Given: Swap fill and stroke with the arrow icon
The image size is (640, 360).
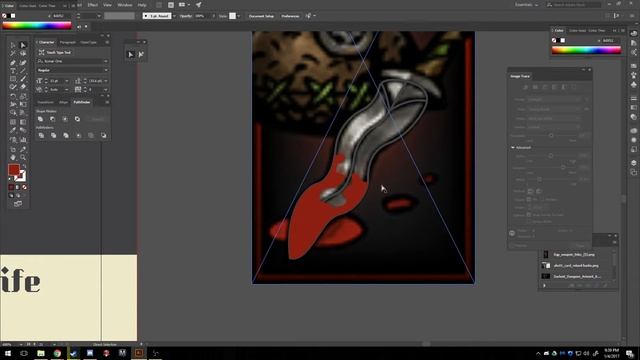Looking at the screenshot, I should pos(24,167).
